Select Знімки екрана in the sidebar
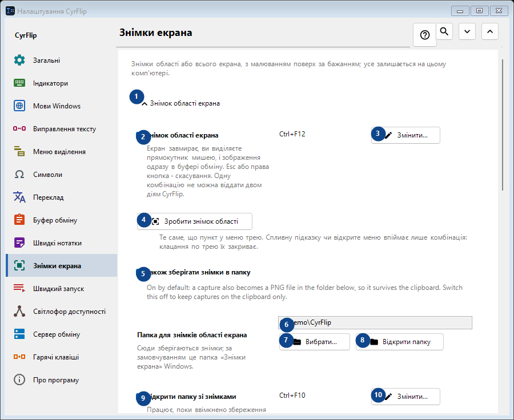 (62, 265)
